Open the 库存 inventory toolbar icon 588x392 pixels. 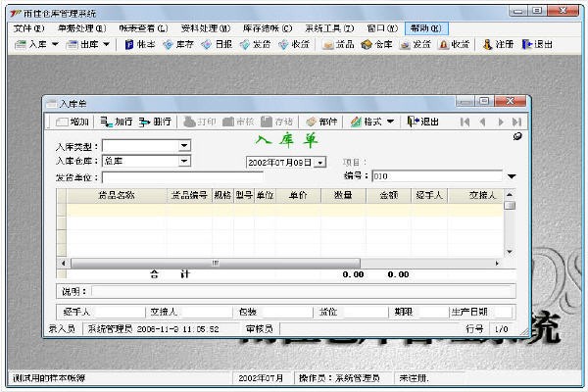(x=178, y=45)
